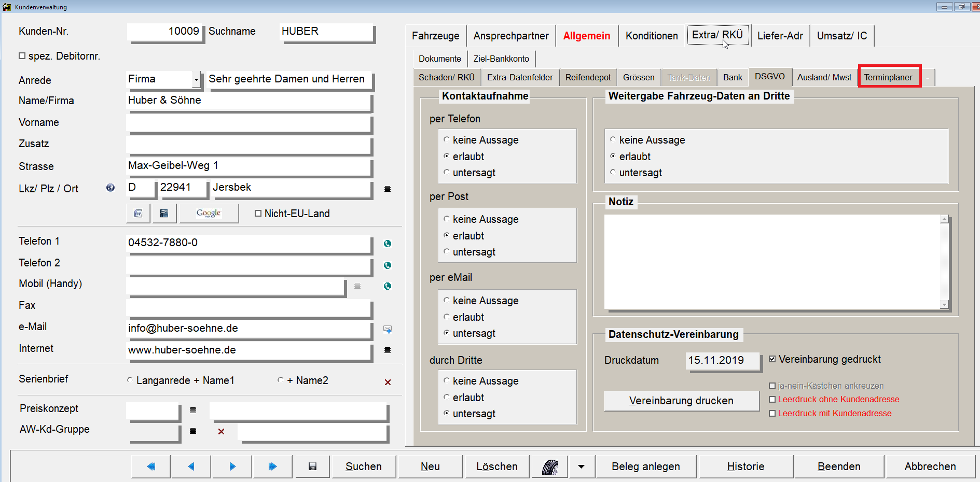Toggle the spez. Debitornr. checkbox

(22, 55)
